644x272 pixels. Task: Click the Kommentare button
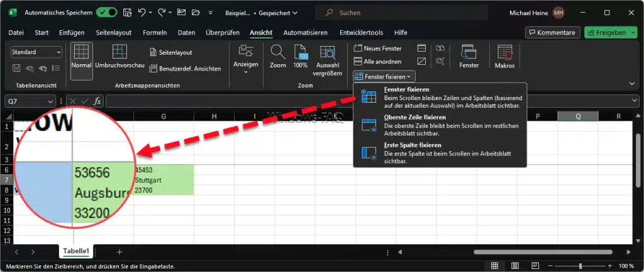[x=552, y=33]
